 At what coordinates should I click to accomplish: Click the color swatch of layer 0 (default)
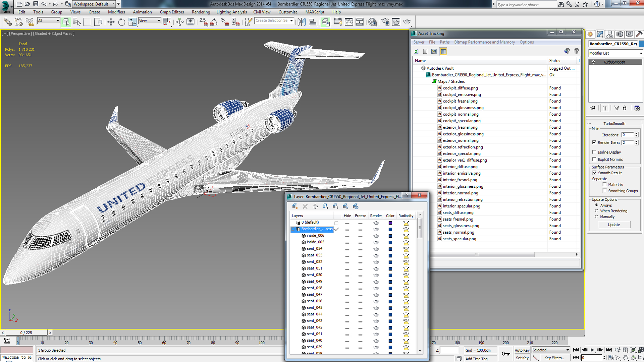tap(390, 223)
